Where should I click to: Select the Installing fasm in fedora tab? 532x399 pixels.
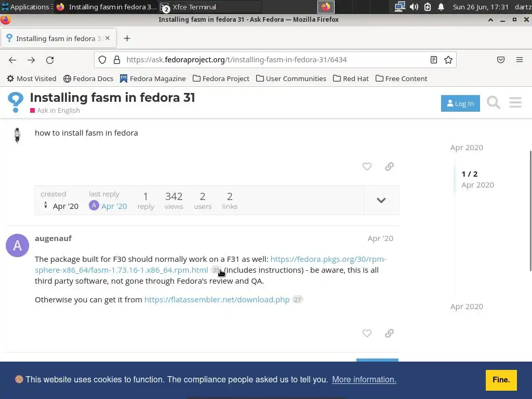tap(59, 38)
